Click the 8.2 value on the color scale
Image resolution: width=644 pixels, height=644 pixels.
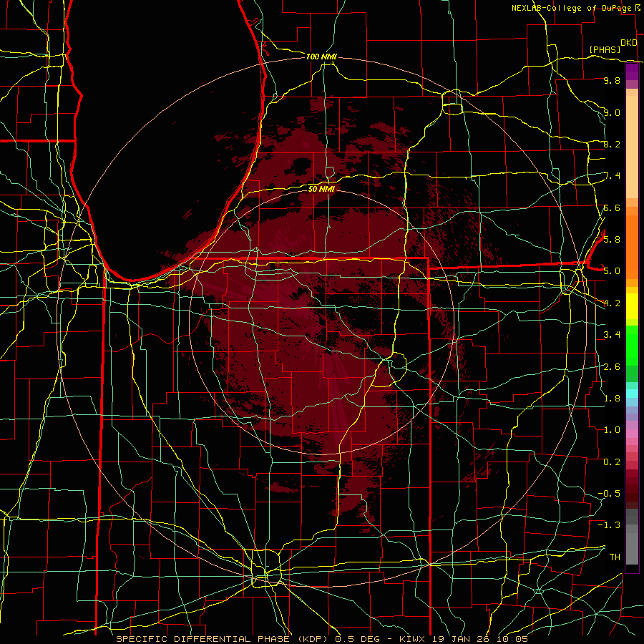[612, 144]
